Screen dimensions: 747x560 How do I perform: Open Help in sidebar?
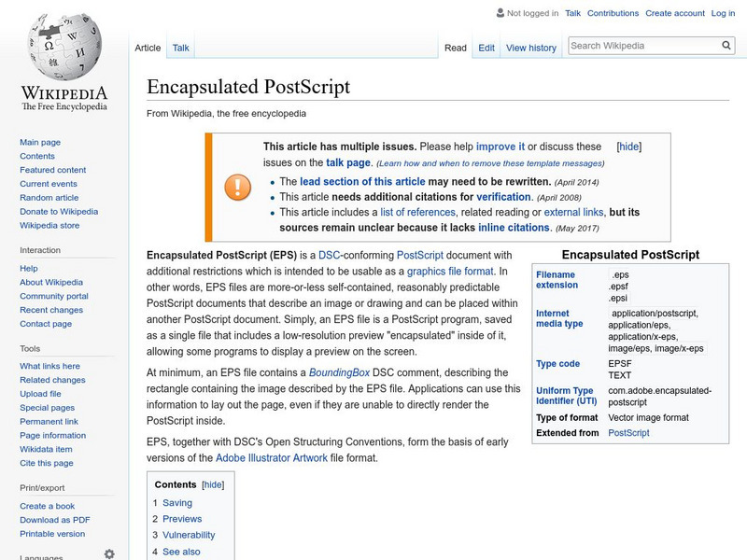(x=29, y=268)
